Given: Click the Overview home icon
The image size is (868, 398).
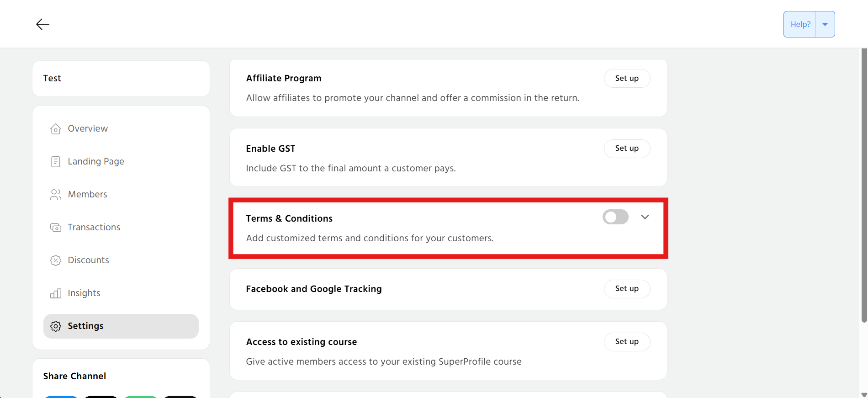Looking at the screenshot, I should [x=56, y=129].
